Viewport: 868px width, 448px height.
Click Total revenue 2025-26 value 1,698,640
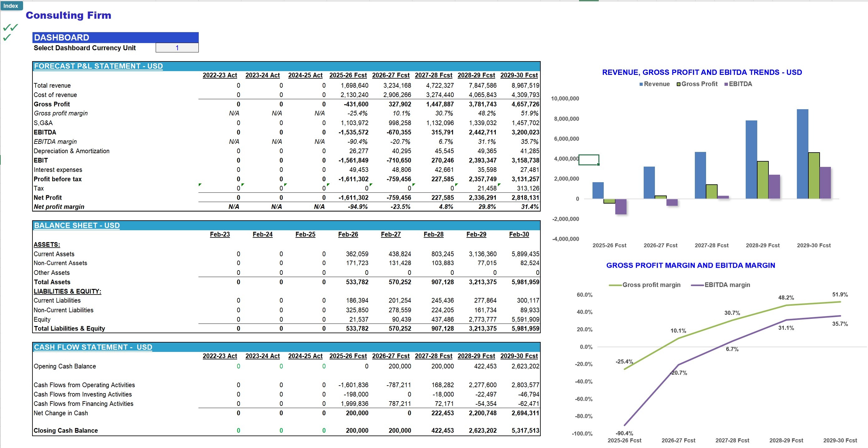click(x=354, y=85)
